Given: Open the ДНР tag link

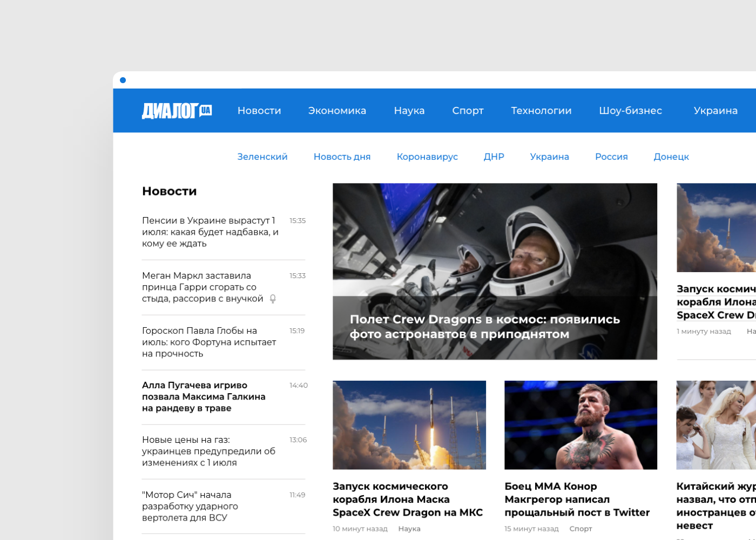Looking at the screenshot, I should pyautogui.click(x=494, y=157).
